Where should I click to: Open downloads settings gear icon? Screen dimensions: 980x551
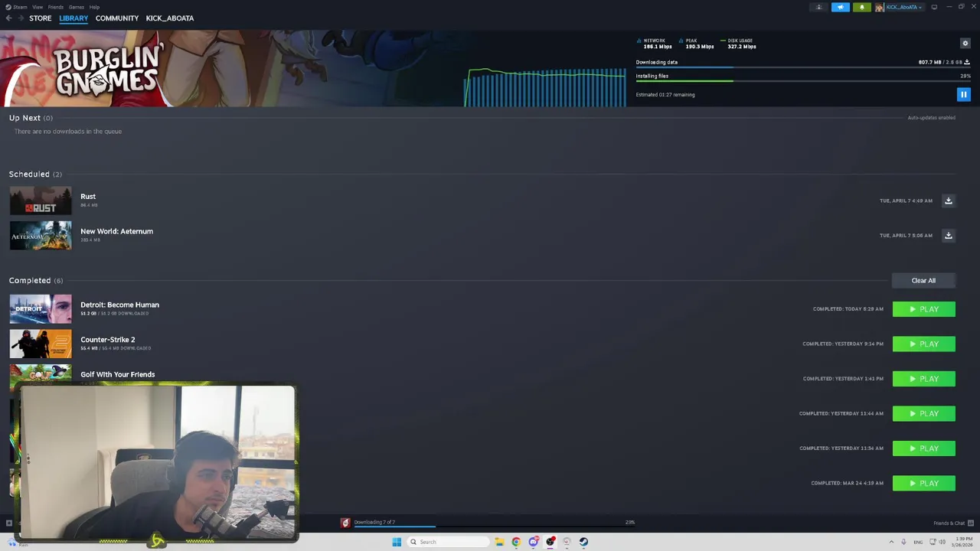click(x=965, y=44)
